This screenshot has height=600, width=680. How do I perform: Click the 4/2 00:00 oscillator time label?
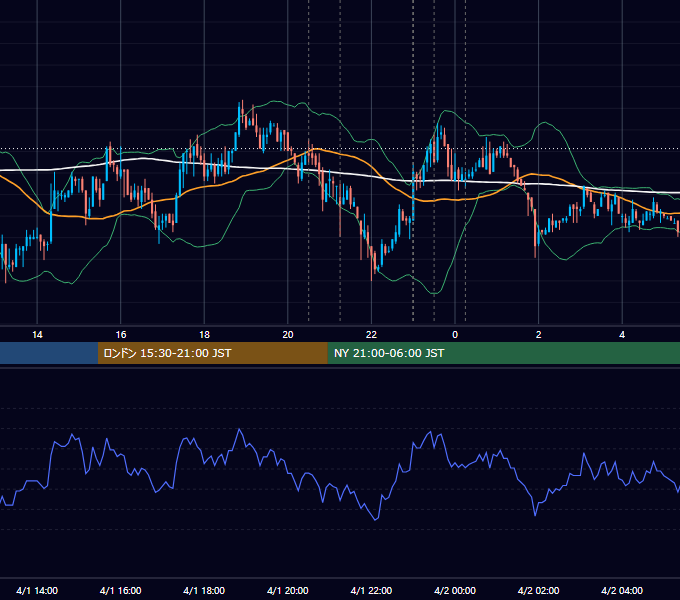click(455, 590)
